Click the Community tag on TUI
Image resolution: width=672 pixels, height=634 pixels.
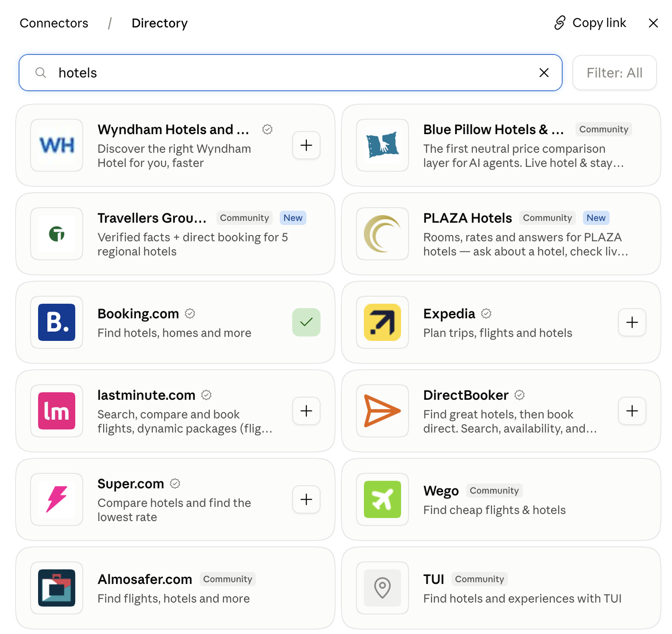point(479,579)
